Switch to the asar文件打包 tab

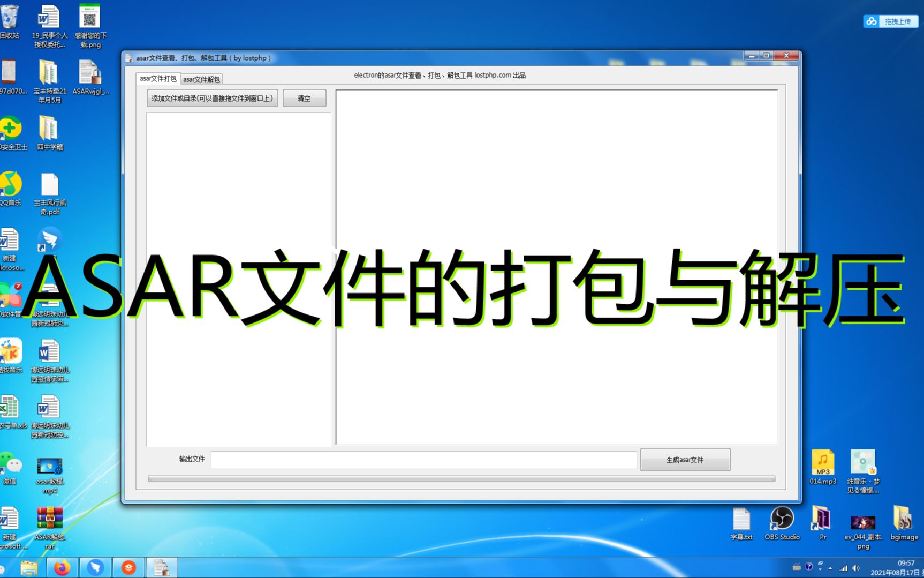click(158, 79)
